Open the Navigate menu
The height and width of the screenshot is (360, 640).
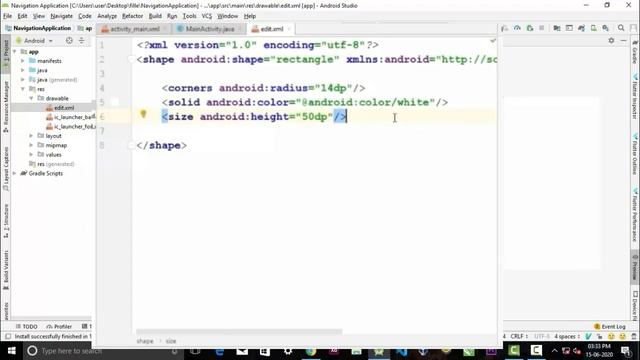pos(62,16)
